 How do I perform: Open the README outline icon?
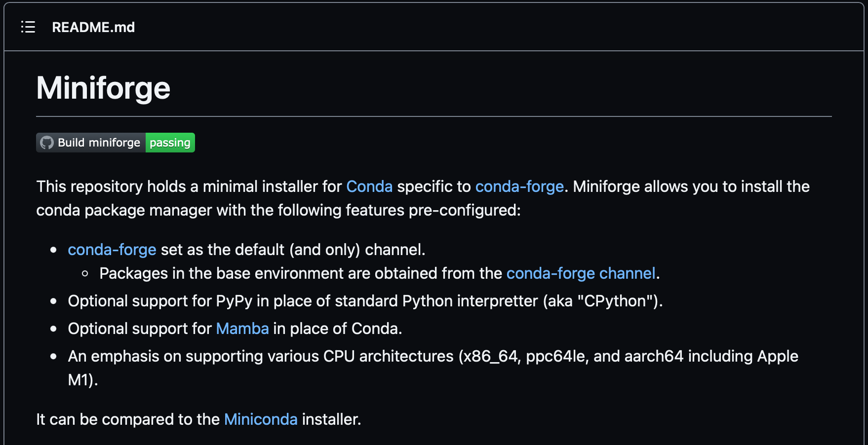[x=28, y=27]
